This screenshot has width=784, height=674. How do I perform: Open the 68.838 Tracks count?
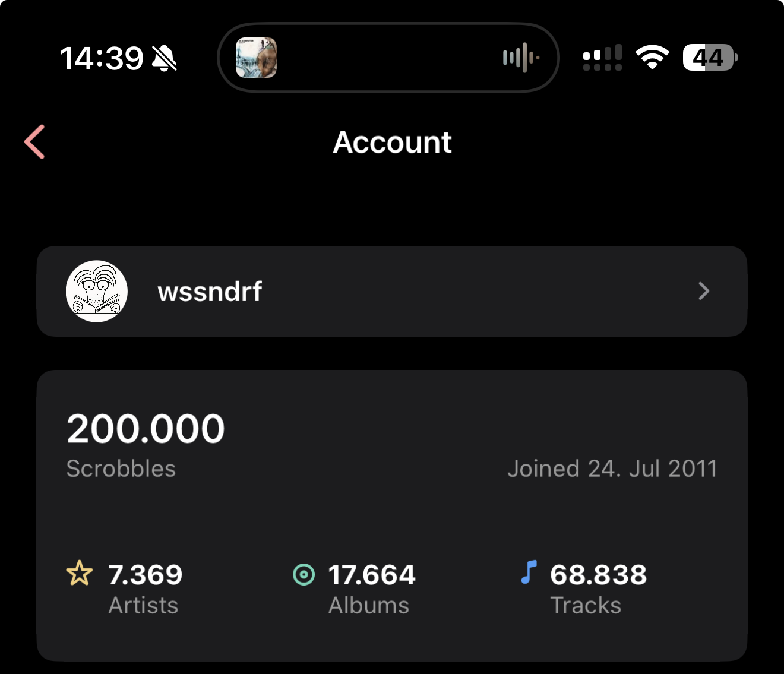598,575
